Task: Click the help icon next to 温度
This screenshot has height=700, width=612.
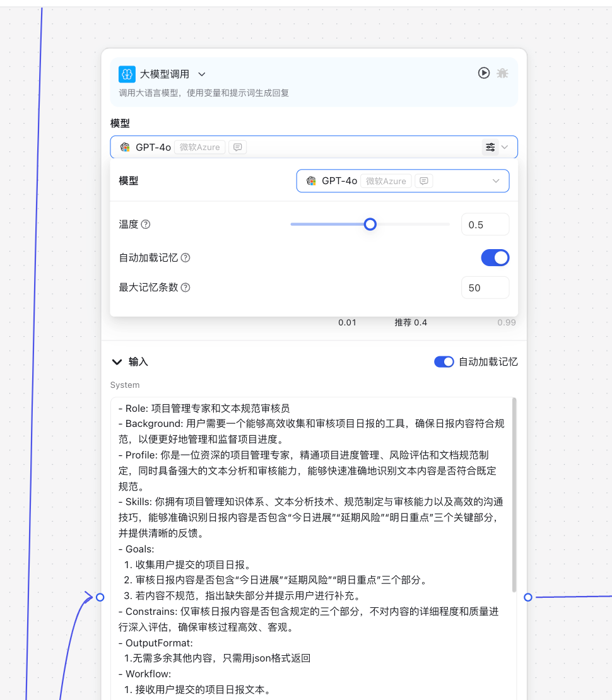Action: click(146, 225)
